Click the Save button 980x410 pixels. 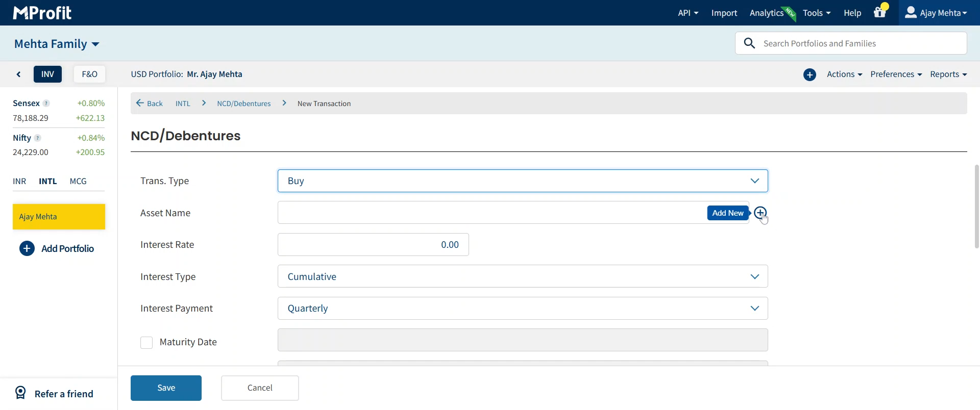coord(166,388)
